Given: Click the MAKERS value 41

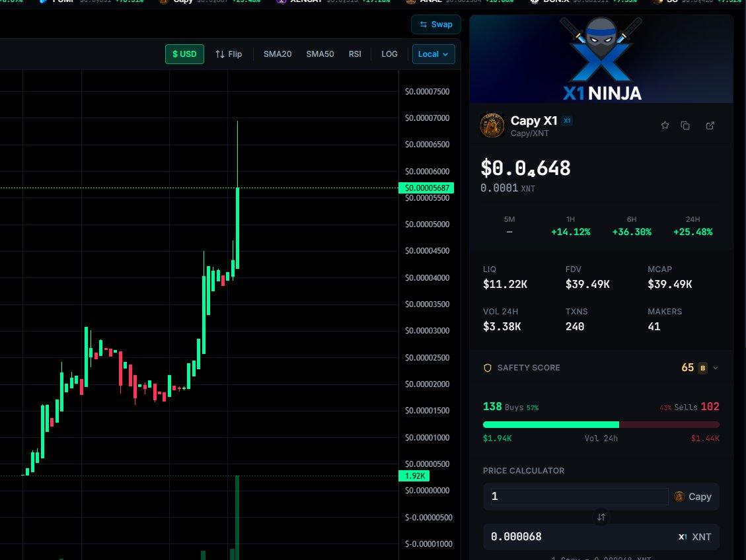Looking at the screenshot, I should 654,327.
